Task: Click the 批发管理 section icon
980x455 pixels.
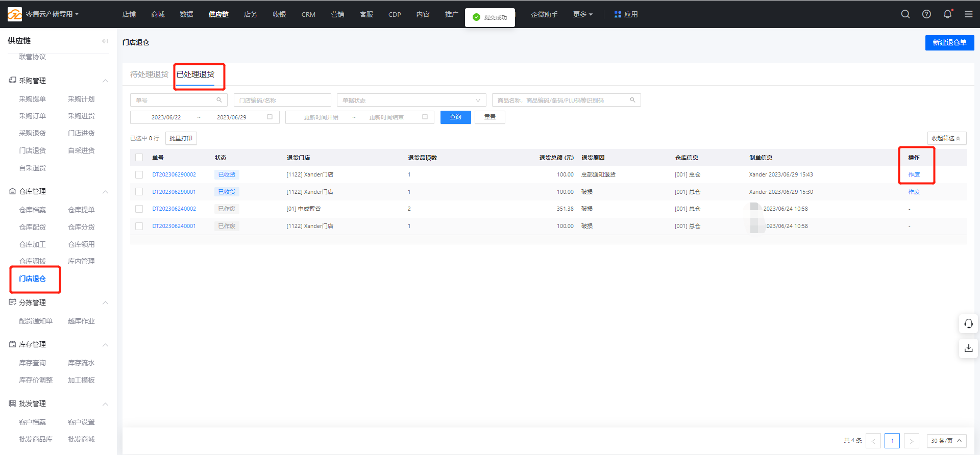Action: pyautogui.click(x=13, y=403)
